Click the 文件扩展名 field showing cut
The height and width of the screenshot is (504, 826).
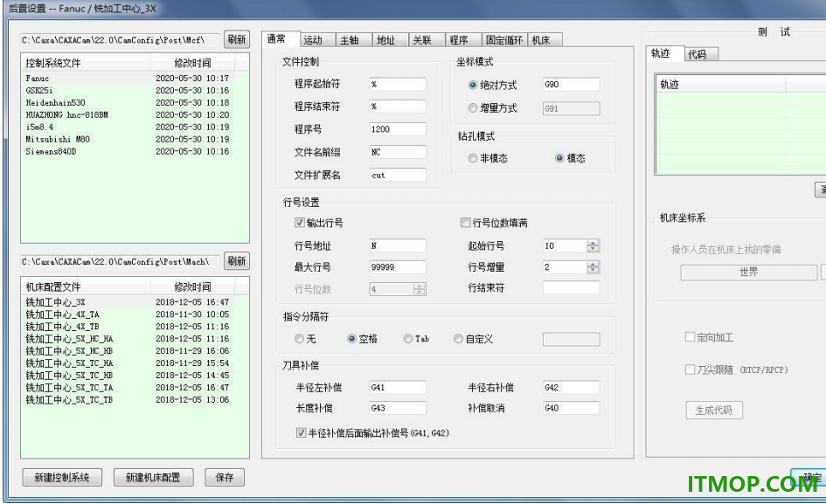point(398,176)
